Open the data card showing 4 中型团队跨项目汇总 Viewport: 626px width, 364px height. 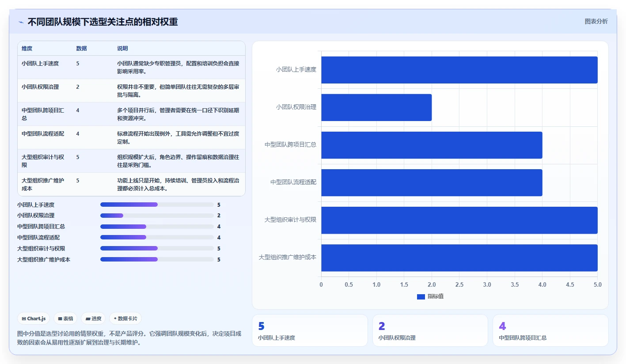(x=550, y=330)
